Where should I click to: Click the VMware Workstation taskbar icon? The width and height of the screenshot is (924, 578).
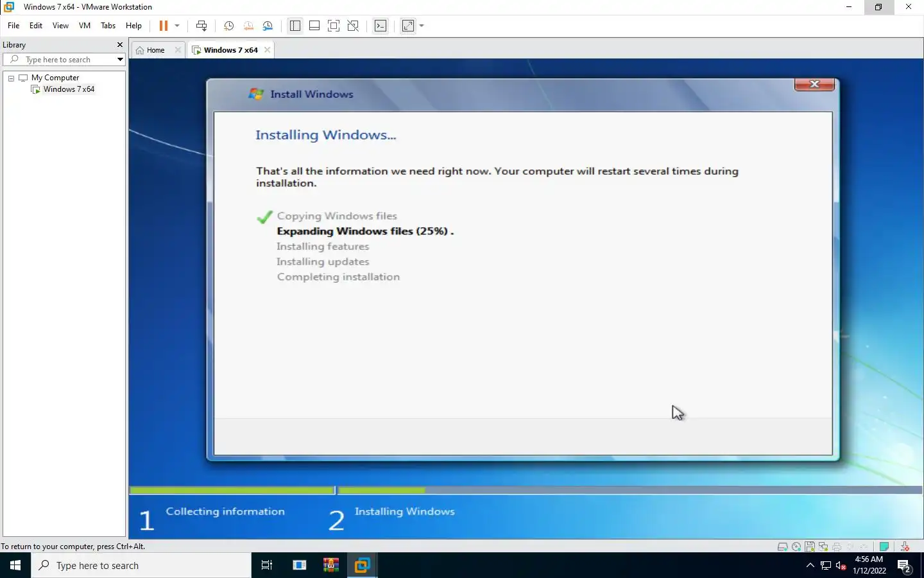[x=362, y=565]
